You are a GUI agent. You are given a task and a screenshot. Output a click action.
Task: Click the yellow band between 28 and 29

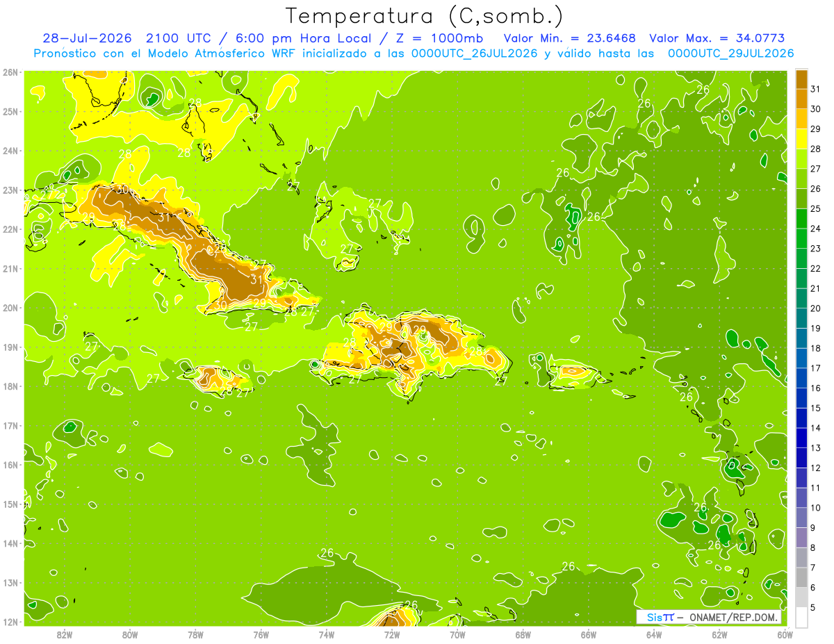pyautogui.click(x=801, y=139)
